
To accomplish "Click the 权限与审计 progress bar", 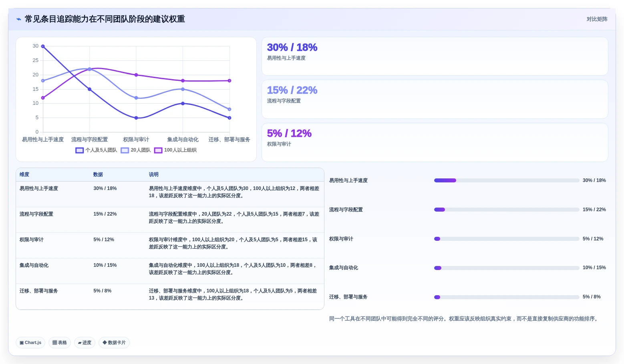I will [x=507, y=239].
